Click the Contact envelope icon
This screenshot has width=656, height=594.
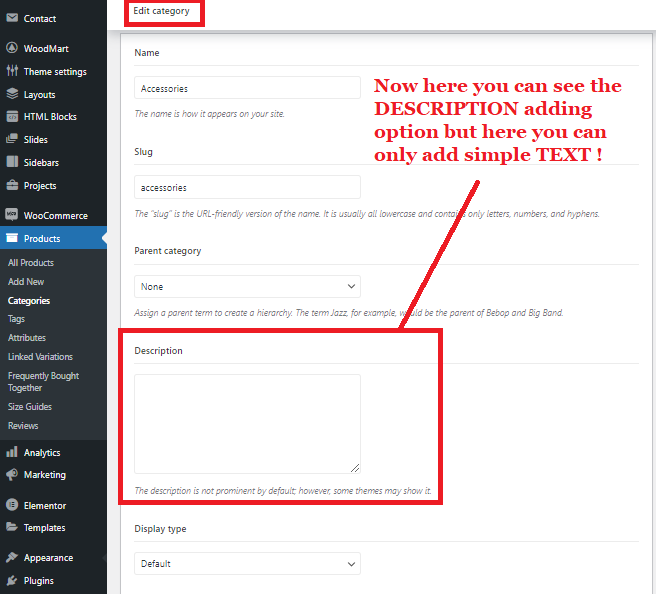coord(12,18)
